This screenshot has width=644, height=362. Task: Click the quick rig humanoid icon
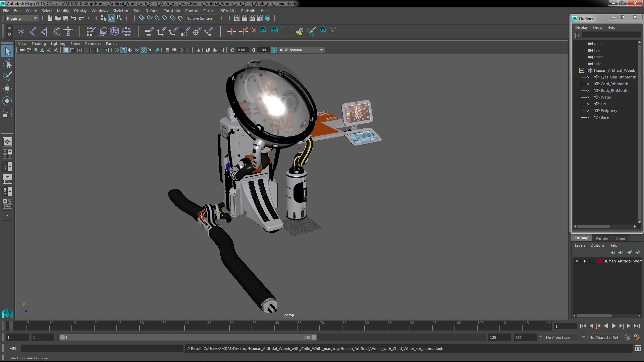click(x=68, y=32)
